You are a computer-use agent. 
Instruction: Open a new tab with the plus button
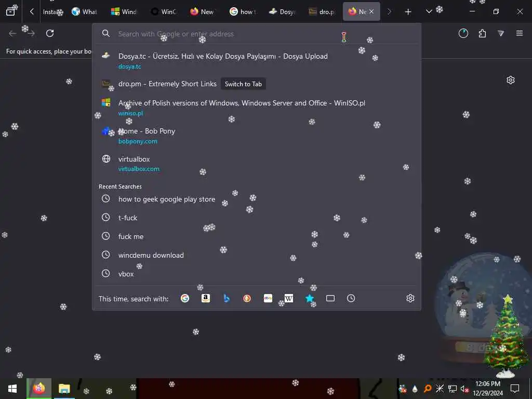[408, 12]
